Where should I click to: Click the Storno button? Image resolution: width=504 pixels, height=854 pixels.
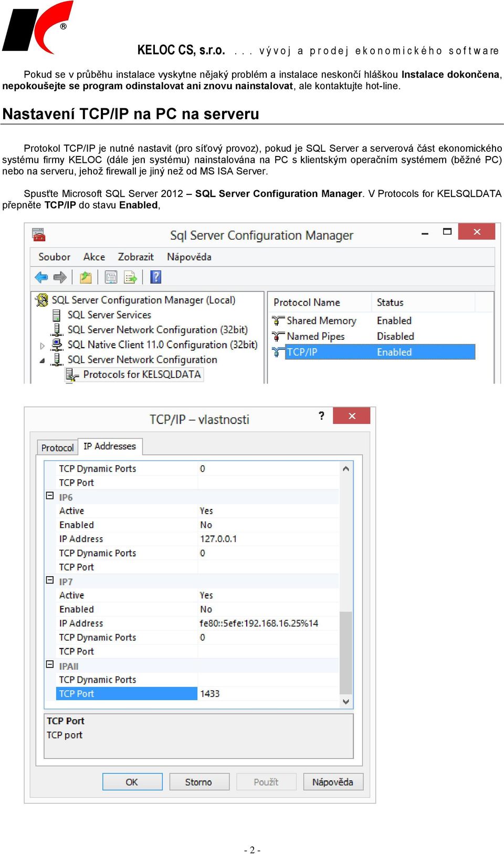199,782
